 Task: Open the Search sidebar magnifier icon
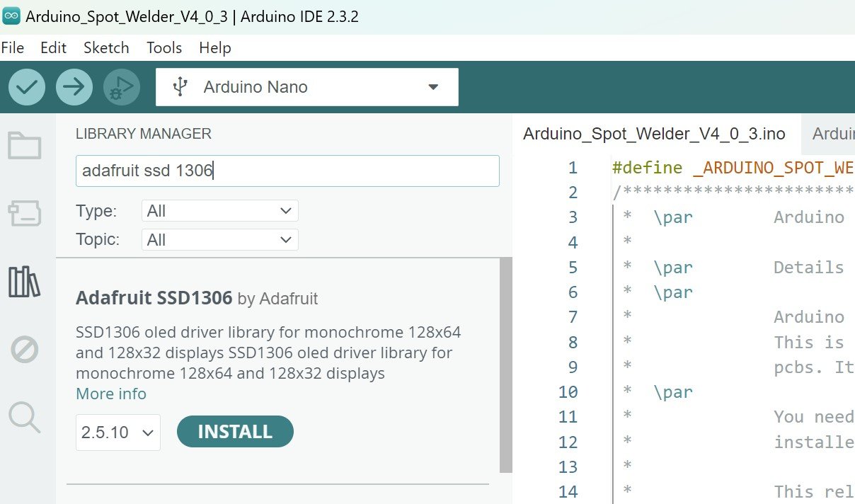[x=25, y=417]
